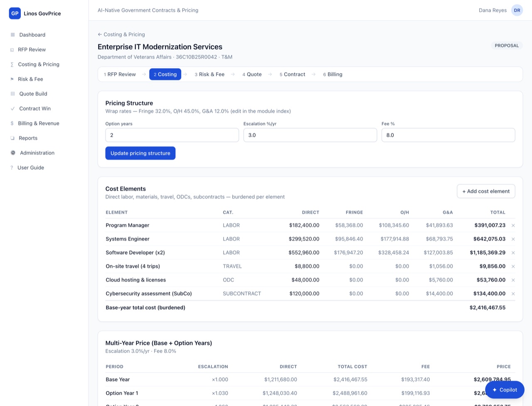Click Systems Engineer element name
The width and height of the screenshot is (532, 406).
(x=128, y=239)
